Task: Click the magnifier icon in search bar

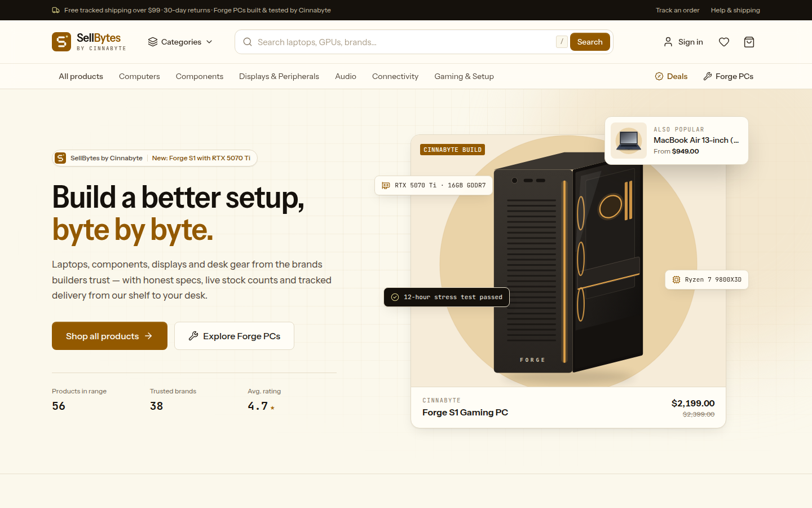Action: point(248,42)
